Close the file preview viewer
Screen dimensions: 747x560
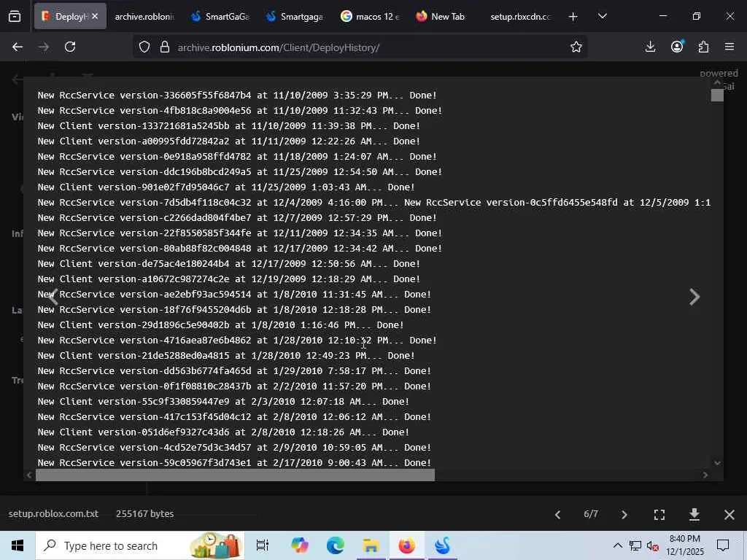click(729, 515)
